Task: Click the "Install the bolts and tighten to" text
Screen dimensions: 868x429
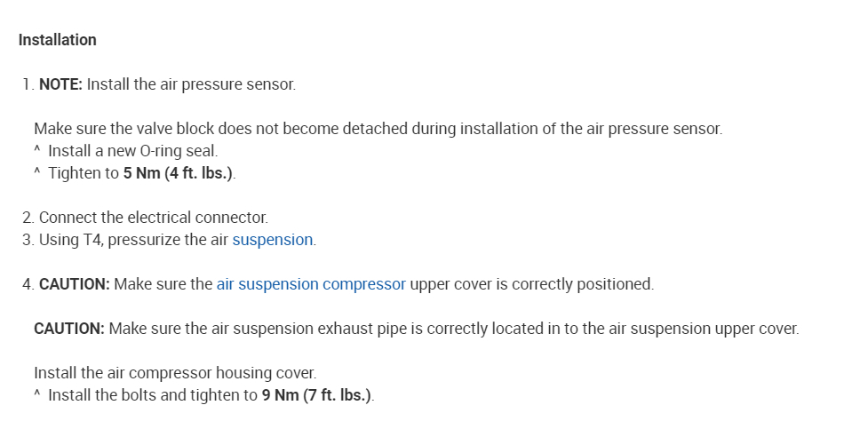Action: tap(153, 395)
